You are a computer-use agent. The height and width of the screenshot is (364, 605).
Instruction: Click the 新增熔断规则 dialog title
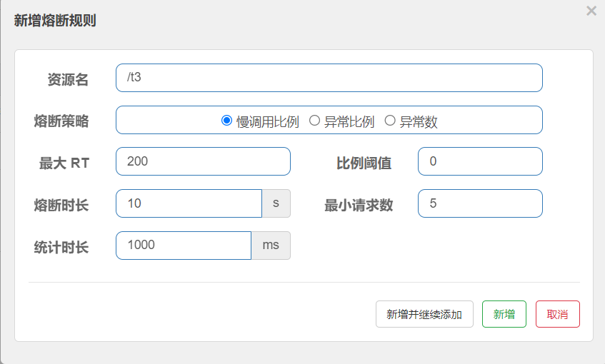55,21
